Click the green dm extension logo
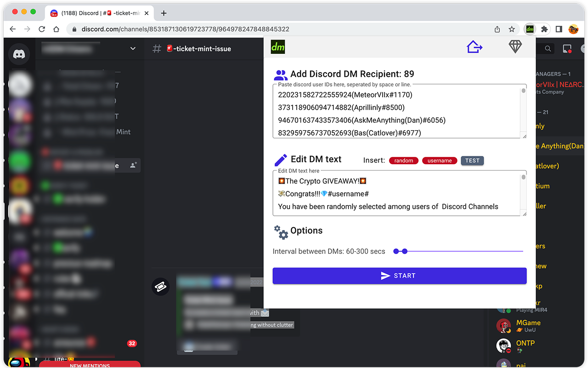Viewport: 588px width, 368px height. pyautogui.click(x=277, y=46)
